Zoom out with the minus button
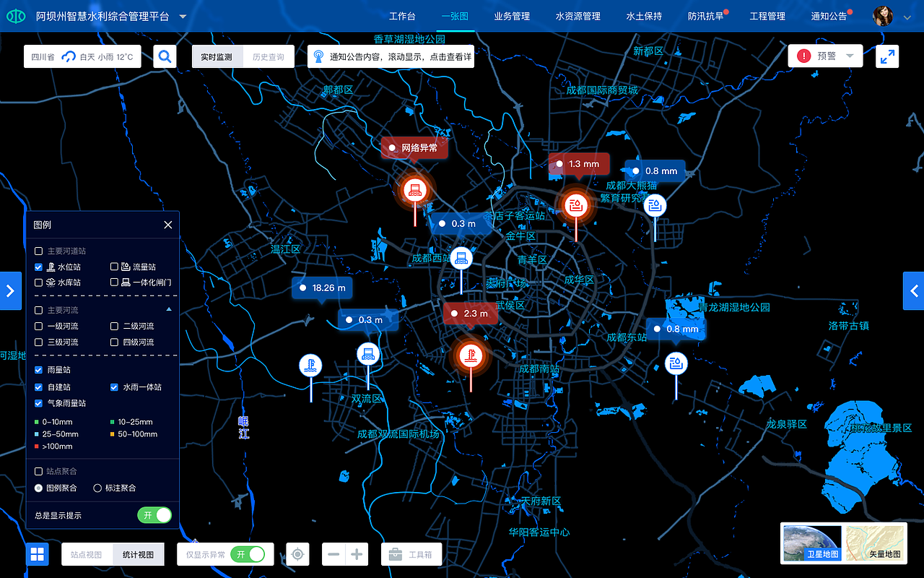924x578 pixels. tap(334, 554)
